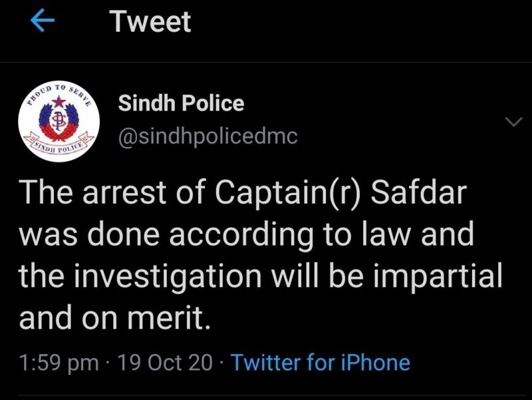The height and width of the screenshot is (400, 532).
Task: Tap 'Captain(r) Safdar' in the tweet text
Action: [x=340, y=193]
